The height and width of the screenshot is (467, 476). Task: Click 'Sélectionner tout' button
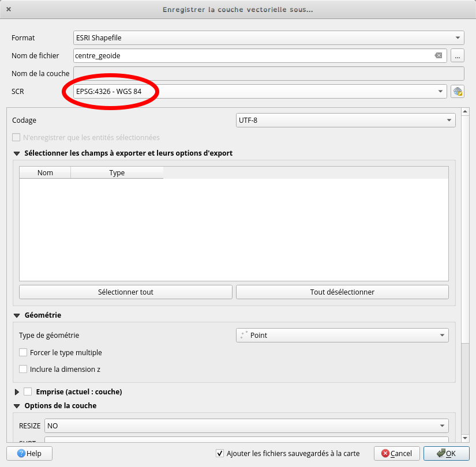coord(126,292)
